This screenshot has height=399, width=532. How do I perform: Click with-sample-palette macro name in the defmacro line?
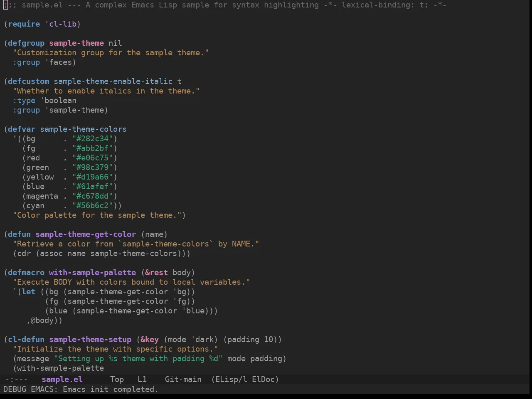point(93,273)
